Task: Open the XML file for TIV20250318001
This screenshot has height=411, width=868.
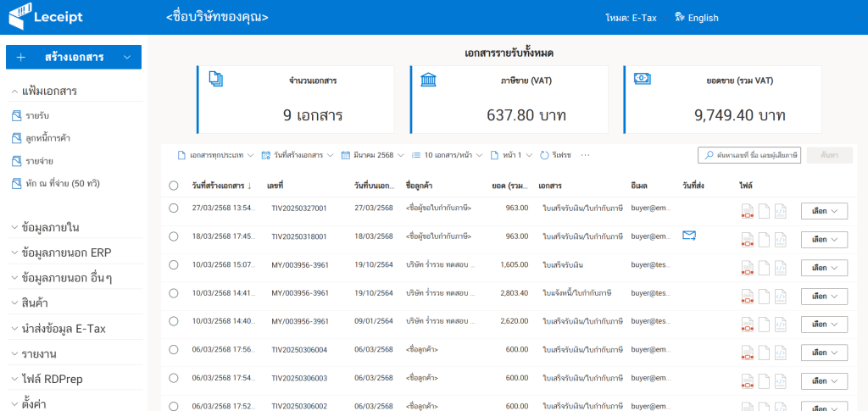Action: coord(781,239)
